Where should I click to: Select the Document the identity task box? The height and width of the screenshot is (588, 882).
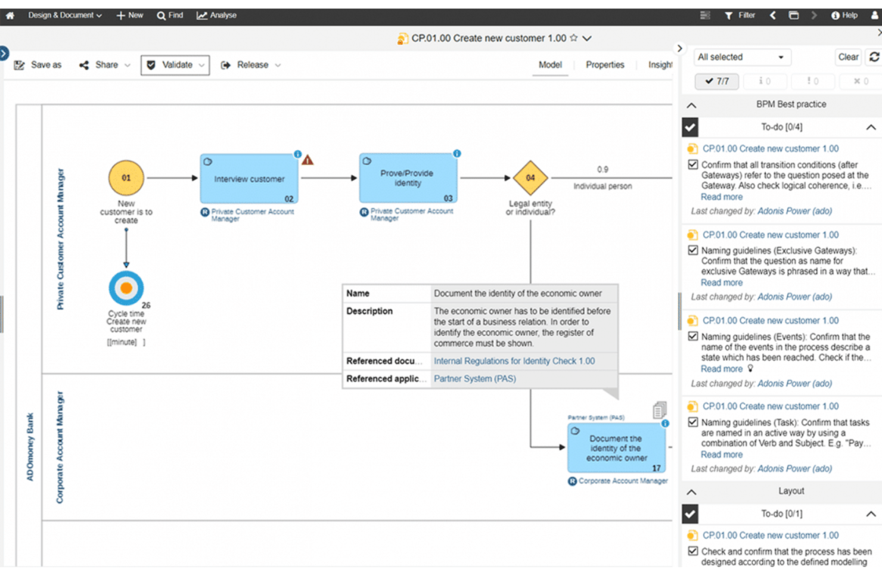pos(616,448)
